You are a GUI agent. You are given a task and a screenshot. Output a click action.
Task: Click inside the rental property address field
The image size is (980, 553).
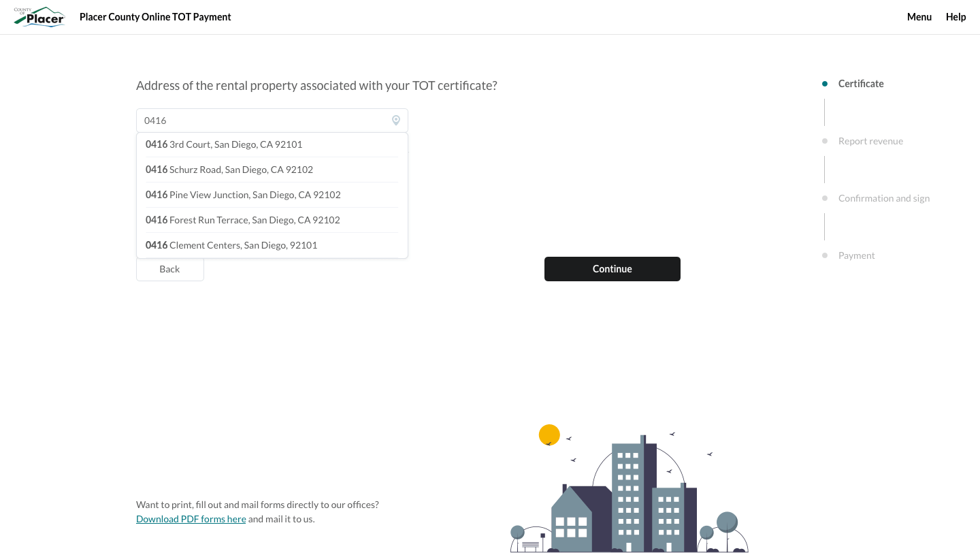(259, 120)
